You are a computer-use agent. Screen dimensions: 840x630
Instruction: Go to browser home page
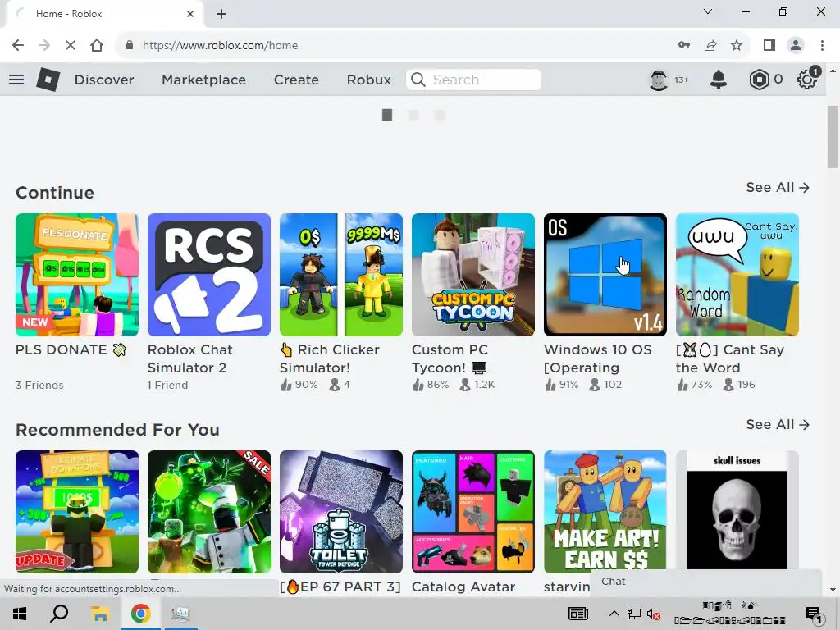click(97, 45)
